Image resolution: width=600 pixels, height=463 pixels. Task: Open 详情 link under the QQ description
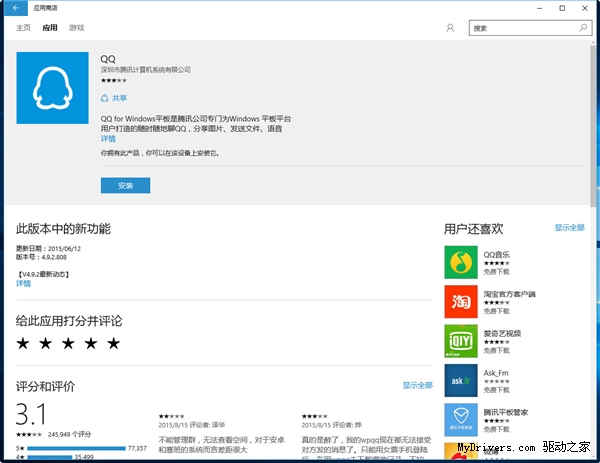pos(108,139)
